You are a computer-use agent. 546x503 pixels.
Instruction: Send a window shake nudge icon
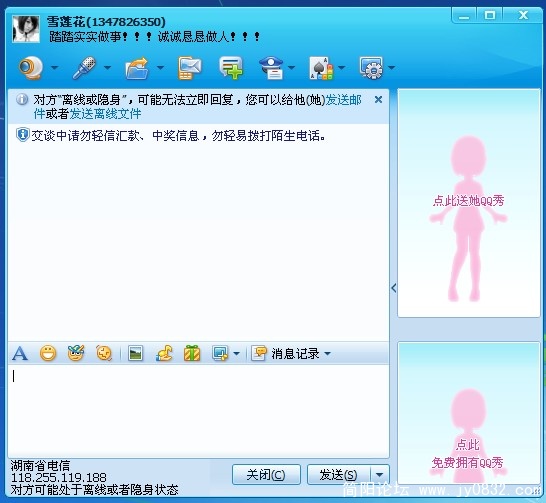click(x=104, y=353)
